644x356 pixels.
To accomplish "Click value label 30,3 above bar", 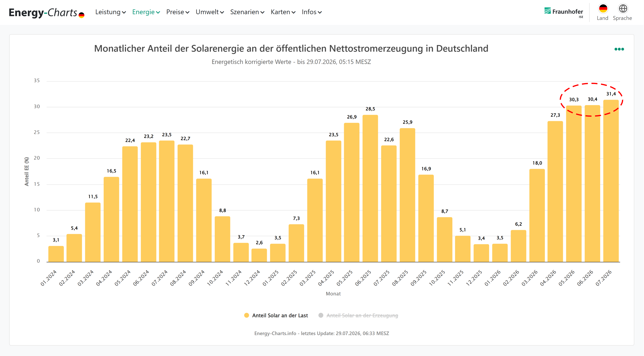I will (574, 100).
